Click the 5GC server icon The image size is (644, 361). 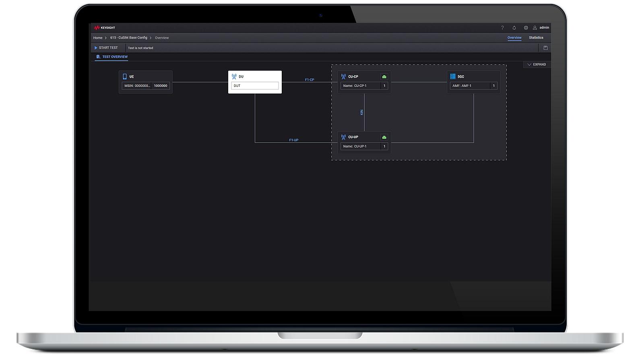453,76
